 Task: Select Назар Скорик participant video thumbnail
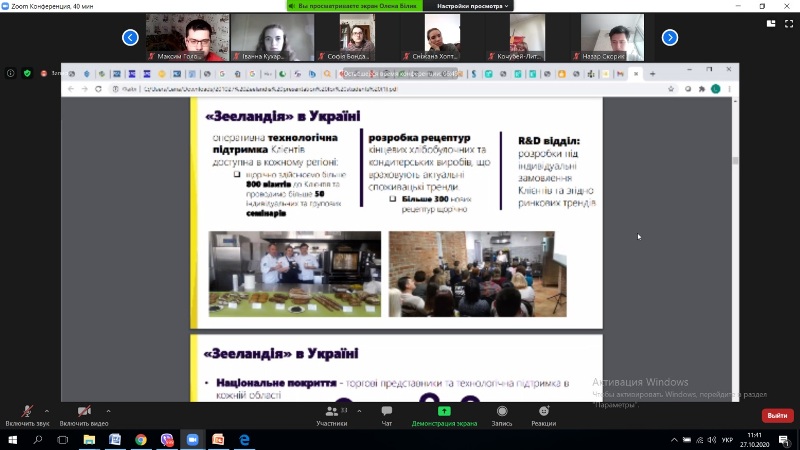612,37
